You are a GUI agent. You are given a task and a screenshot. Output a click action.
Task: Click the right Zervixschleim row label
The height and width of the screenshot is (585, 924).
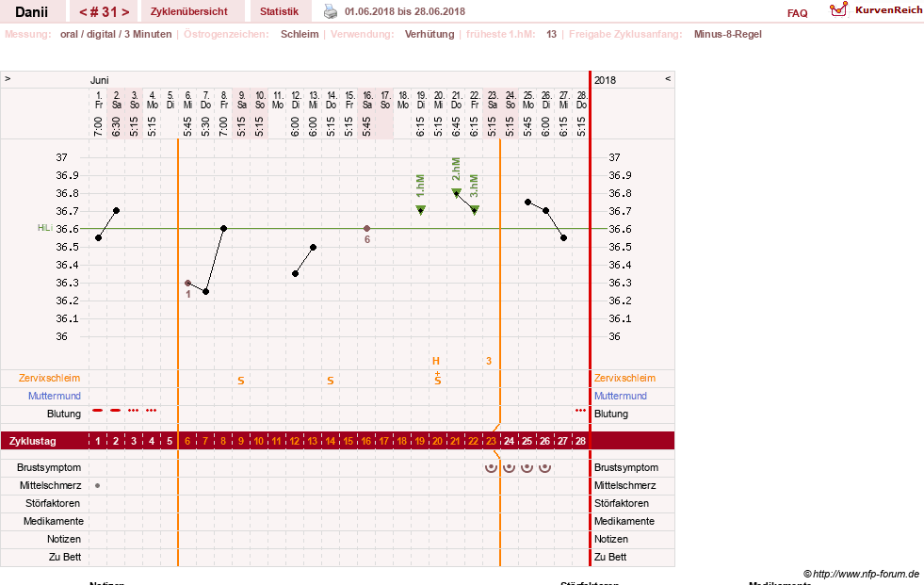click(x=624, y=378)
